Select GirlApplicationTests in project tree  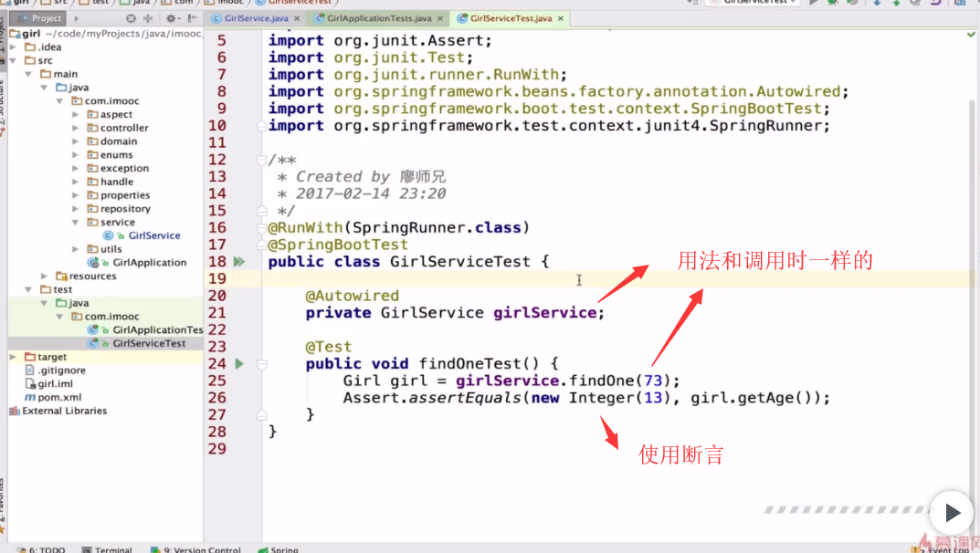(x=157, y=329)
